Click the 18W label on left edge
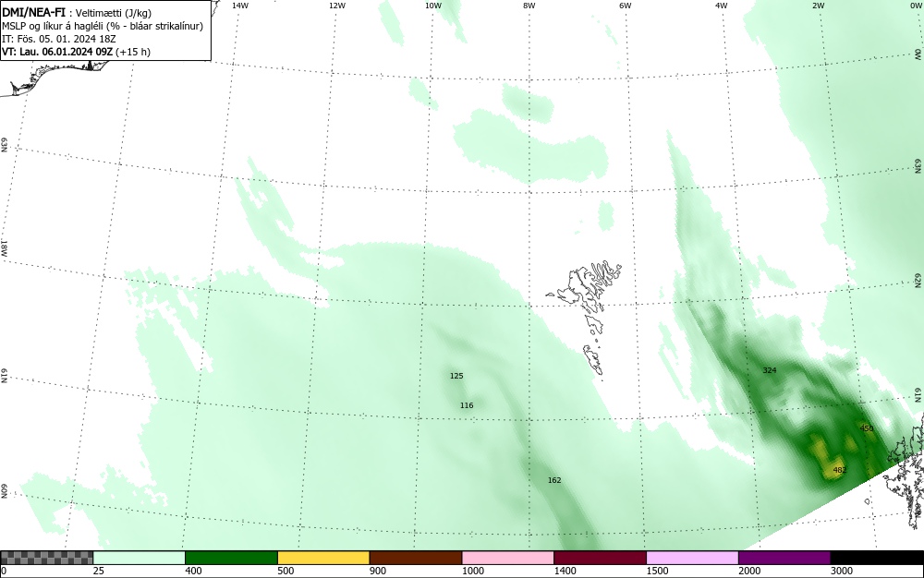 point(4,247)
